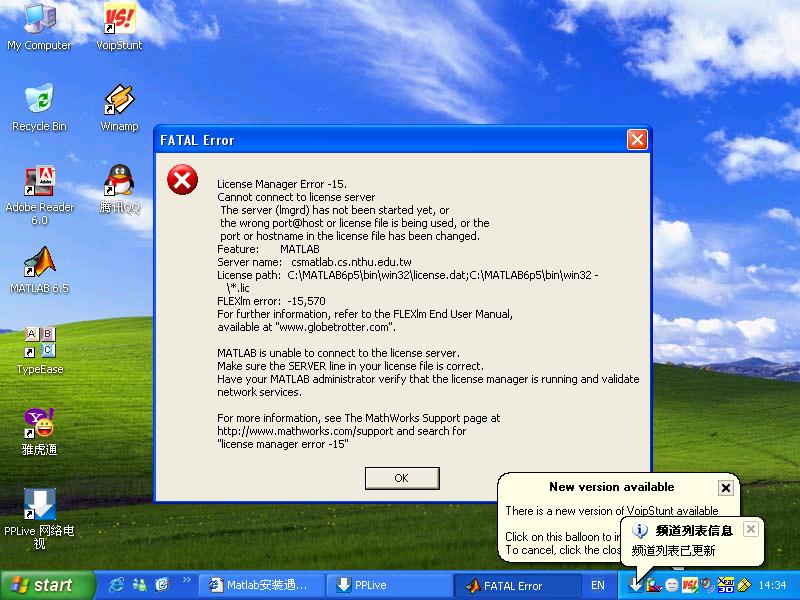Screen dimensions: 800x600
Task: Close the New version available balloon
Action: click(726, 488)
